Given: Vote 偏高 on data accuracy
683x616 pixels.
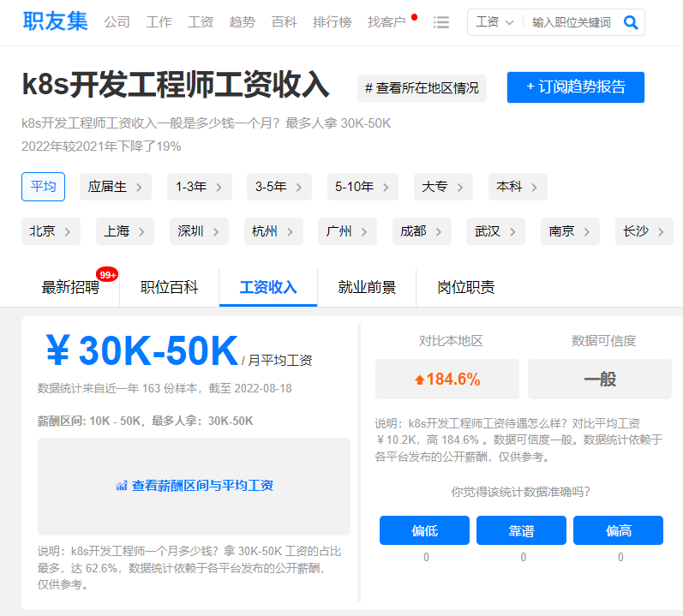Looking at the screenshot, I should point(618,531).
